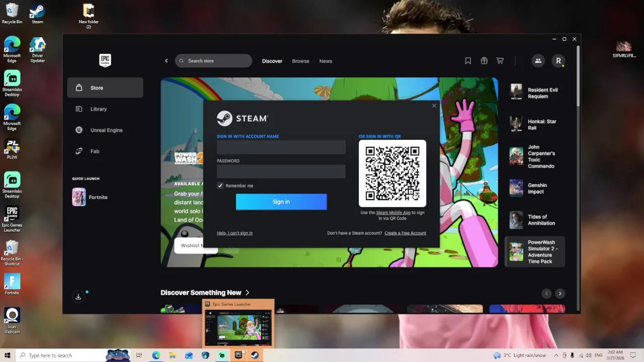The image size is (644, 362).
Task: Go back using the back arrow
Action: pyautogui.click(x=167, y=61)
